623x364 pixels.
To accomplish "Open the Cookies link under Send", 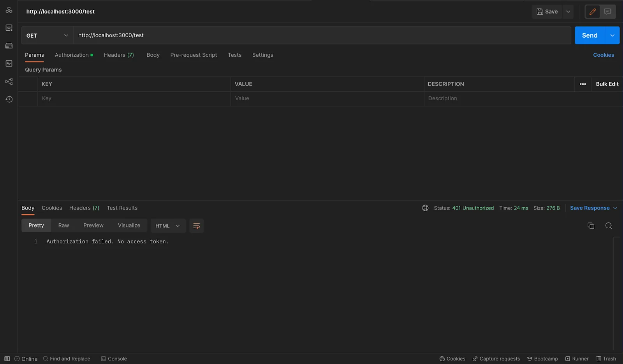I will 604,55.
